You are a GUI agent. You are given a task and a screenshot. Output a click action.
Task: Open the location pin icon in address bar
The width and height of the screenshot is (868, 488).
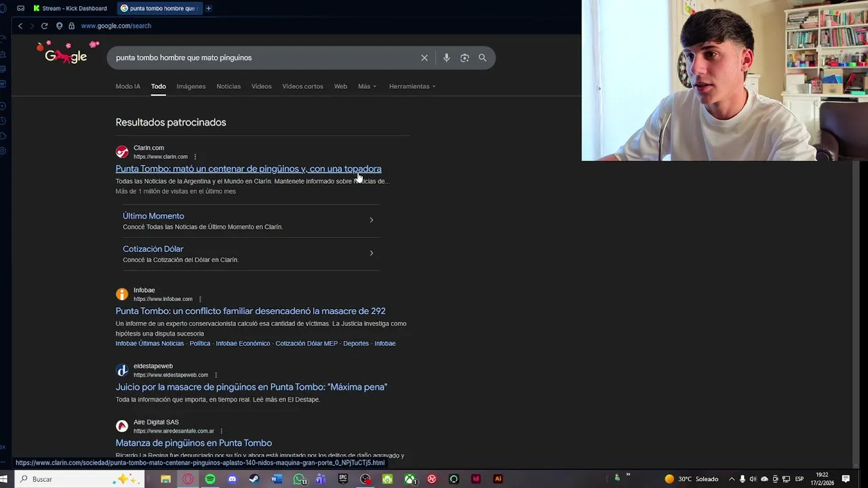[60, 26]
